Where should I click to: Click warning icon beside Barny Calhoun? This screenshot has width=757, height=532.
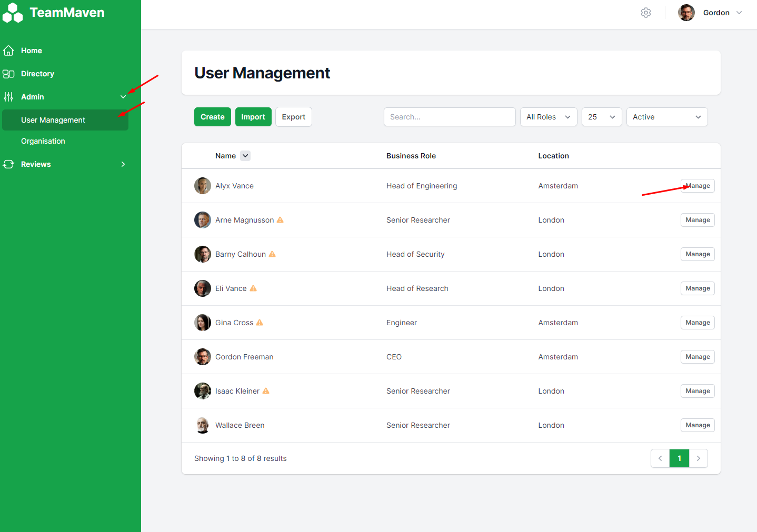click(x=272, y=254)
